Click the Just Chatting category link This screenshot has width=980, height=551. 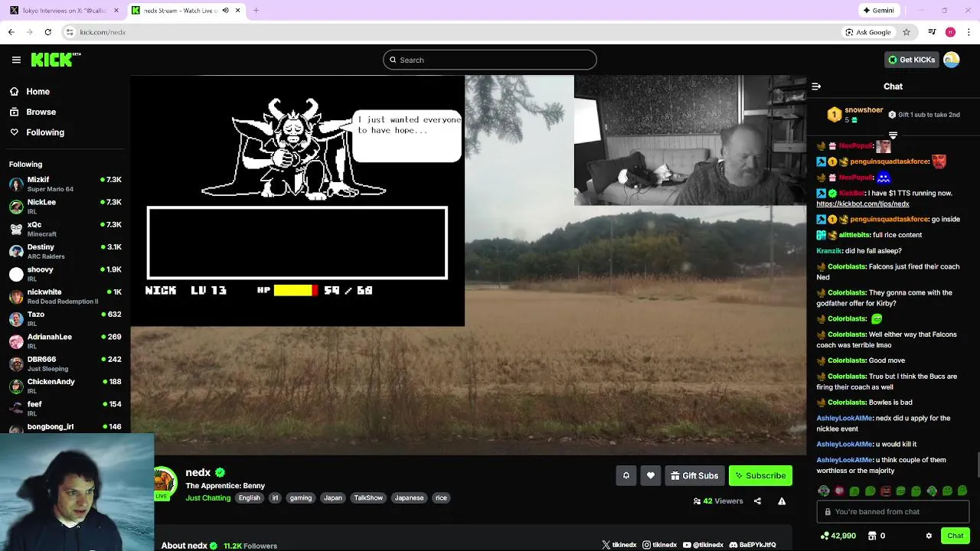coord(207,497)
